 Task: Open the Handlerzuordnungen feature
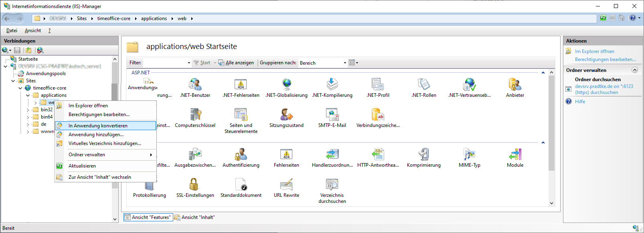(x=332, y=158)
